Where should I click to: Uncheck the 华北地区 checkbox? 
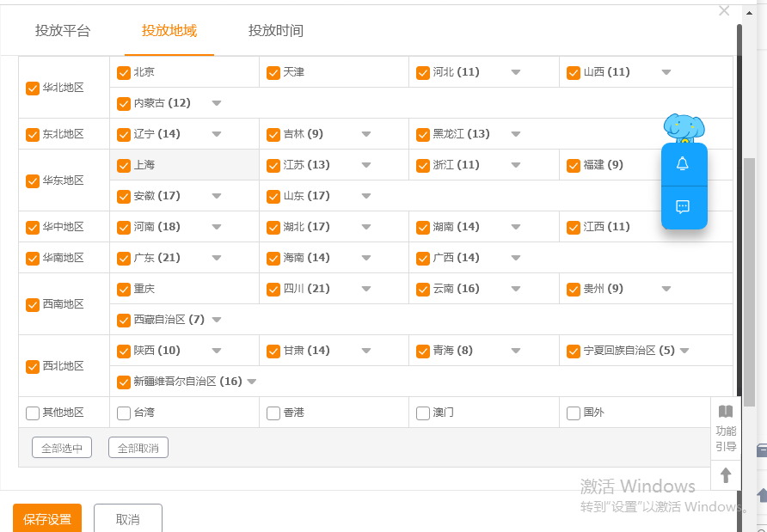point(33,88)
